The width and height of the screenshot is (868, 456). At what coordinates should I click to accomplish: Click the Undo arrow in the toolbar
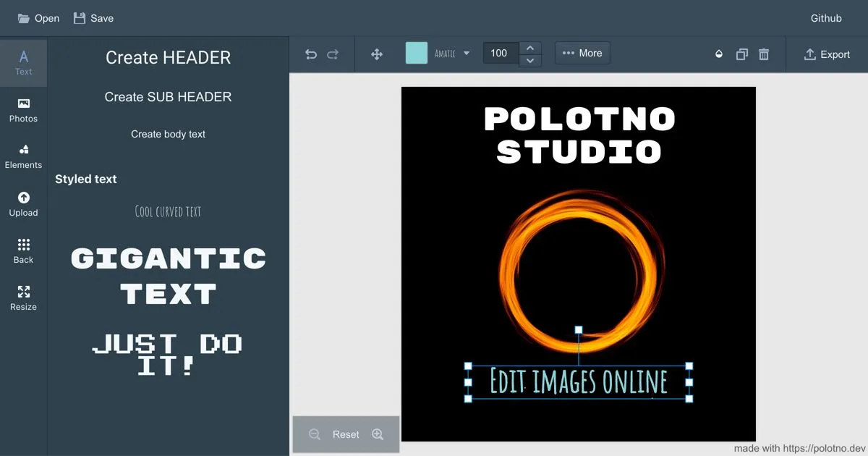click(310, 54)
